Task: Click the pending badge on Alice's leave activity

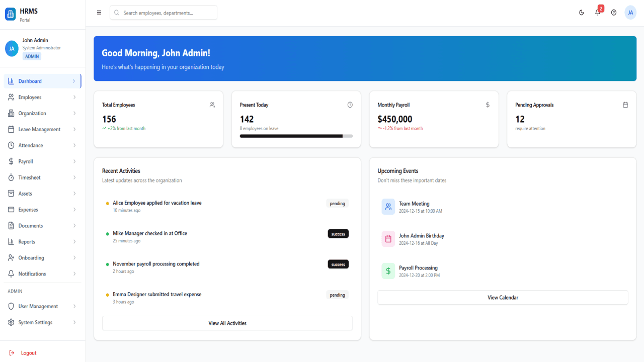Action: [337, 204]
